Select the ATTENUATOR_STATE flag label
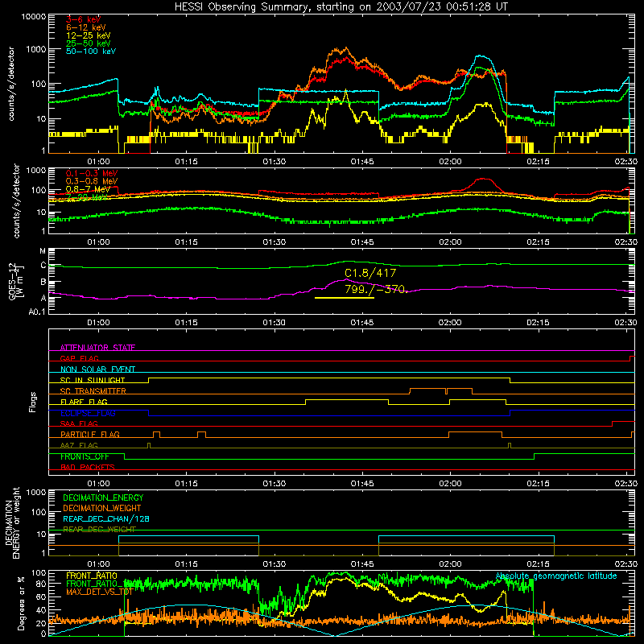Screen dimensions: 644x644 point(97,348)
